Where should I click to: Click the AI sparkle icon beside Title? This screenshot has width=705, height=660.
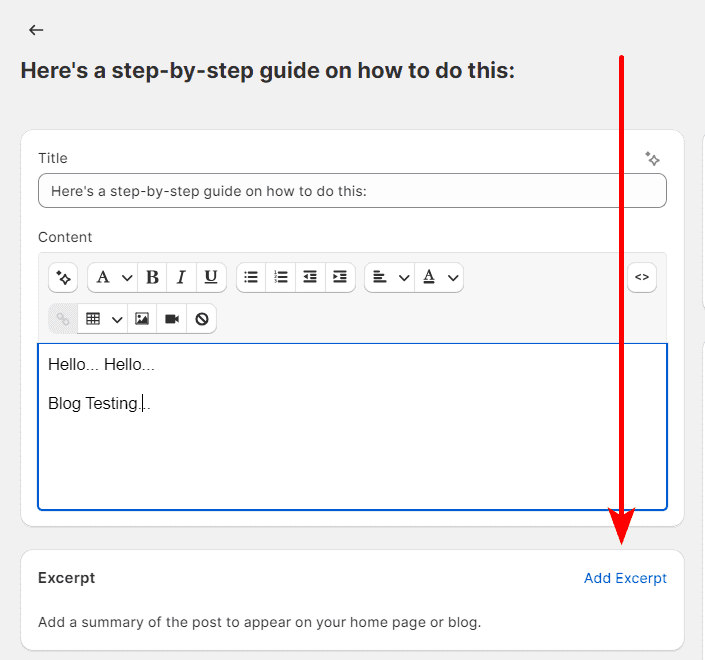(652, 159)
